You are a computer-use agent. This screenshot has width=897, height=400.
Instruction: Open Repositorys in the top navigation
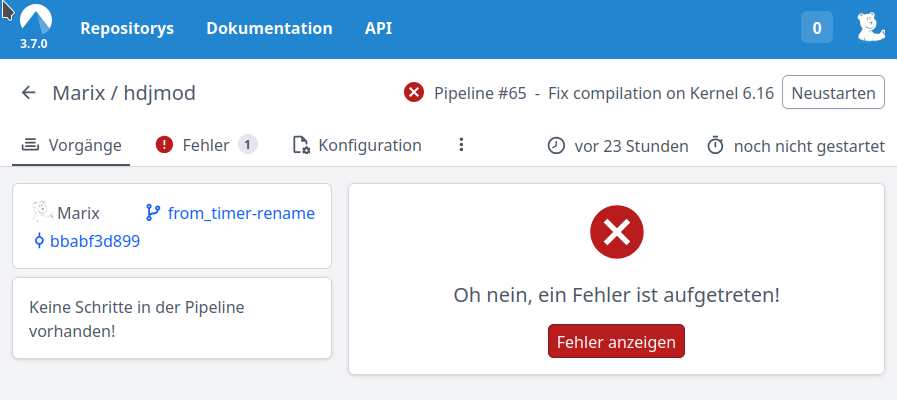(x=127, y=29)
